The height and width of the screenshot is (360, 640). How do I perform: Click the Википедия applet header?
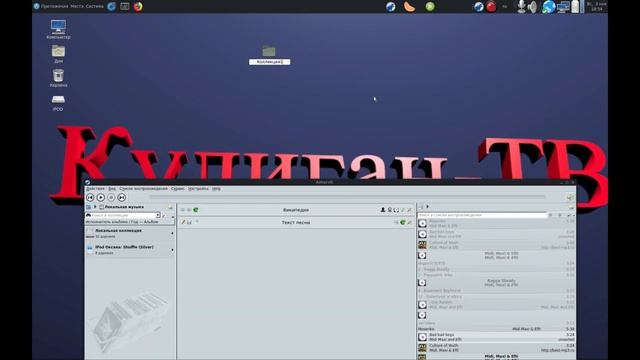296,210
